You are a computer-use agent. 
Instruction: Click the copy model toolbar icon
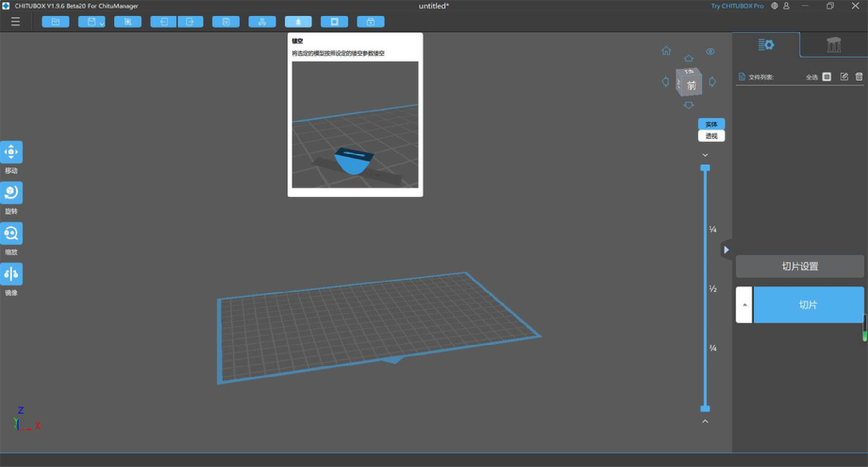(x=226, y=22)
